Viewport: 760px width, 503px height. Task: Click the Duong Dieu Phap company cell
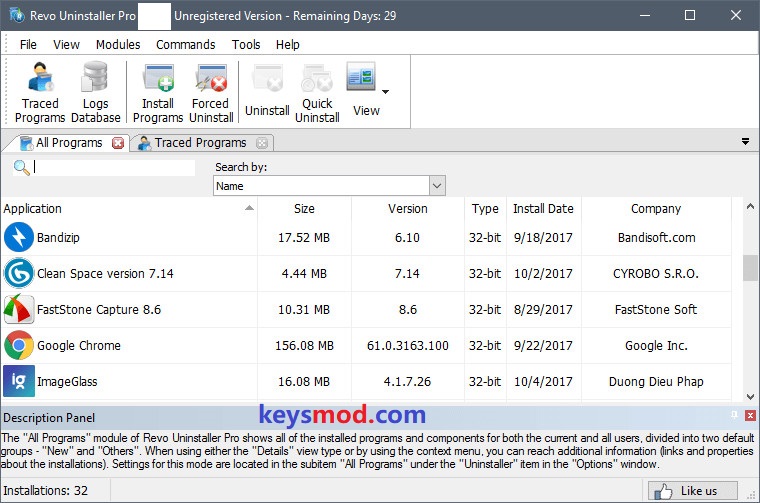[656, 381]
